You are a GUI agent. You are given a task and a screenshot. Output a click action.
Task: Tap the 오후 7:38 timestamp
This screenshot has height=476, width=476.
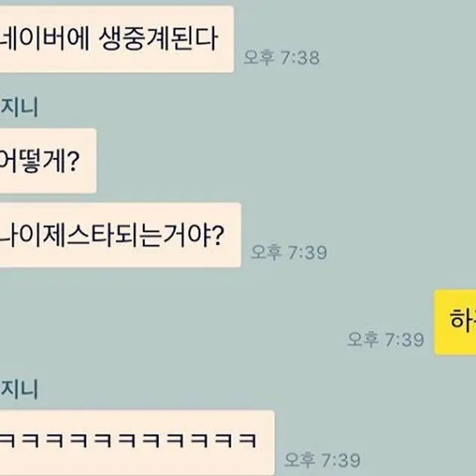coord(281,57)
